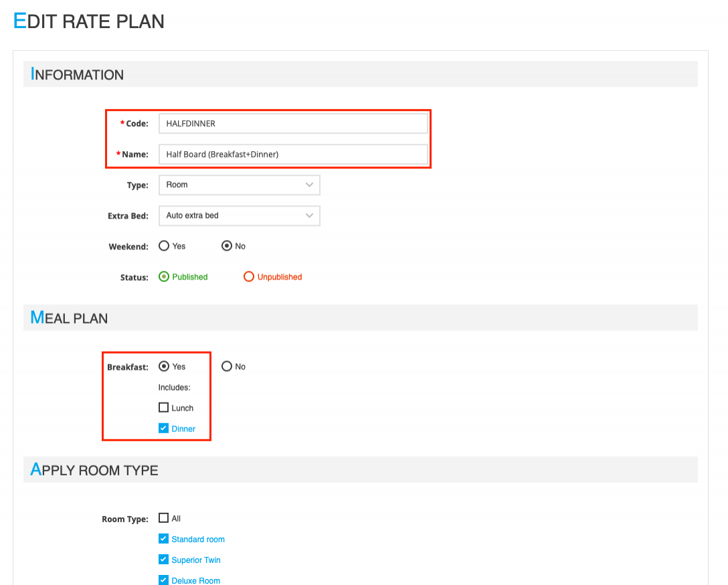Viewport: 728px width, 585px height.
Task: Click the Code input field
Action: tap(292, 124)
